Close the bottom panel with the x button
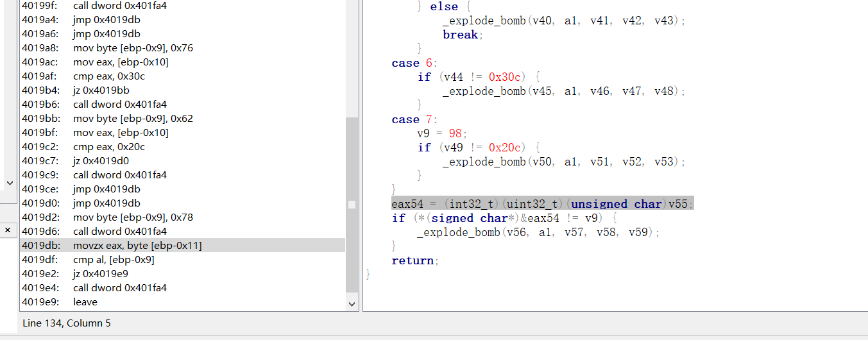The image size is (868, 340). click(8, 230)
